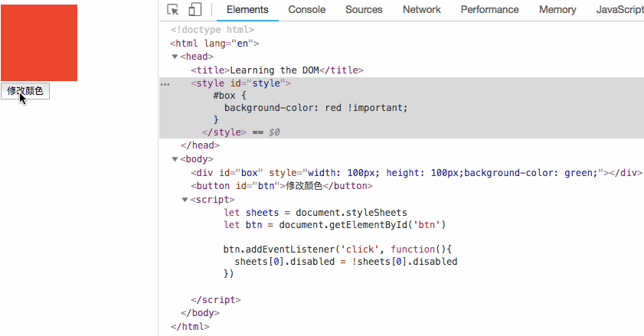Click the red box on the page

(38, 43)
